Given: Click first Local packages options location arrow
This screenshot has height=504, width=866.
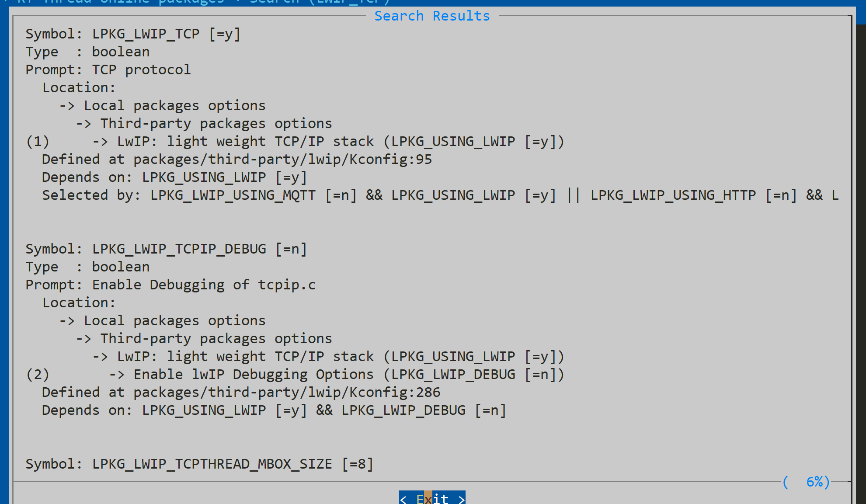Looking at the screenshot, I should (x=67, y=106).
